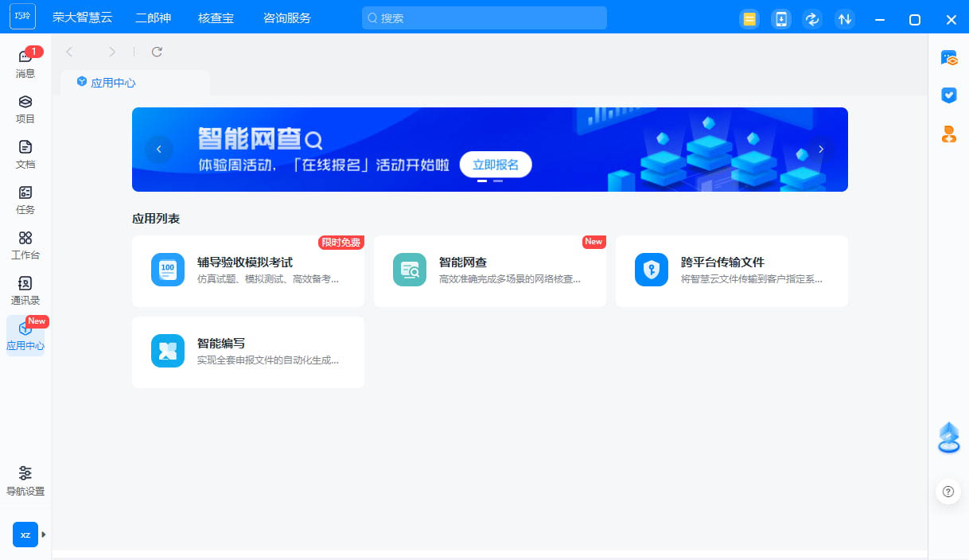The width and height of the screenshot is (969, 560).
Task: Open 通讯录 contacts in sidebar
Action: pos(25,290)
